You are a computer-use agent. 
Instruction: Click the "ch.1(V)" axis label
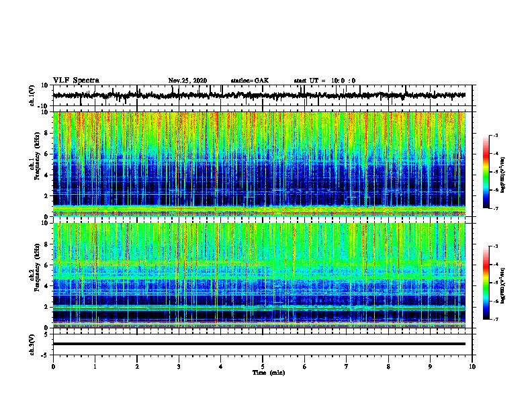tap(32, 95)
